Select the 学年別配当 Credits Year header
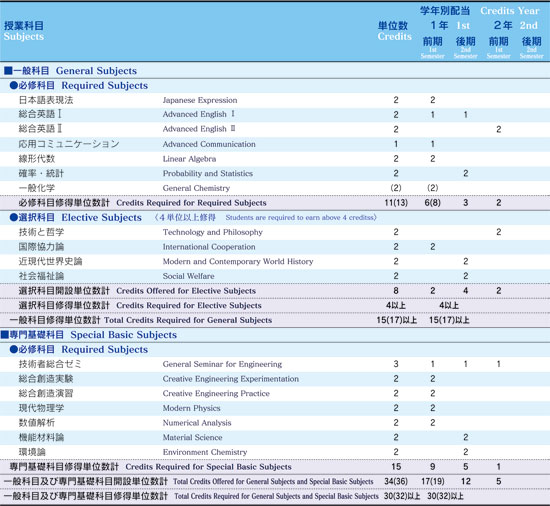 tap(480, 11)
